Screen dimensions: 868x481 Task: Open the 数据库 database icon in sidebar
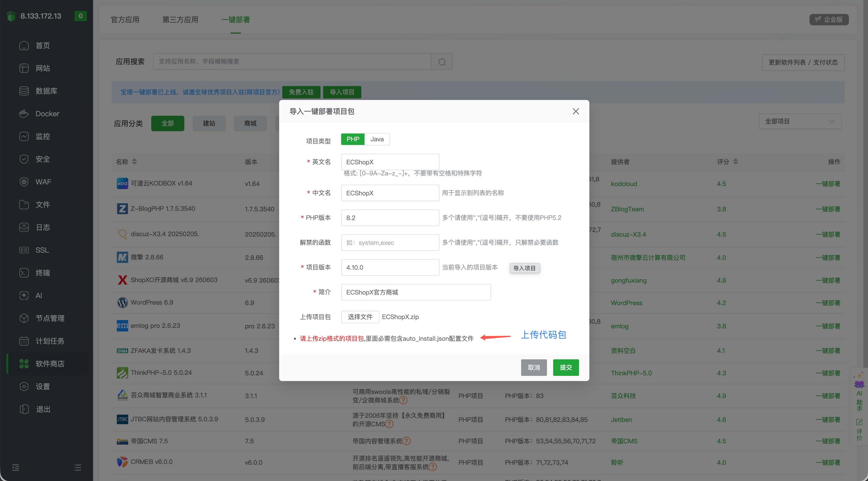pyautogui.click(x=24, y=91)
